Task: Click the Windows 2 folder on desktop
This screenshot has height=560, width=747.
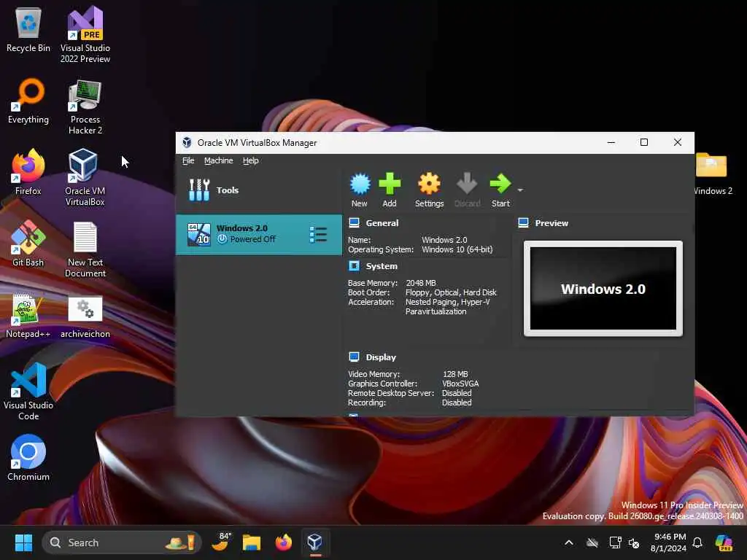Action: (x=713, y=174)
